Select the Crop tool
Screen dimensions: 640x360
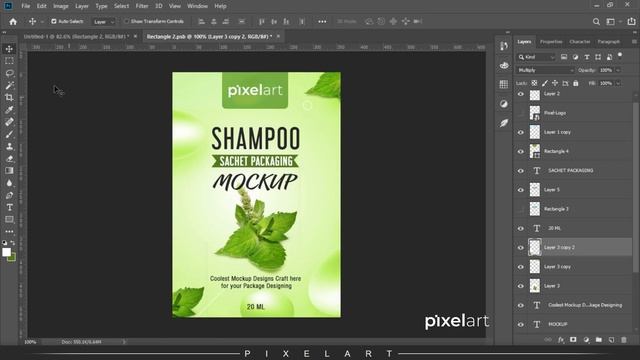pos(9,98)
